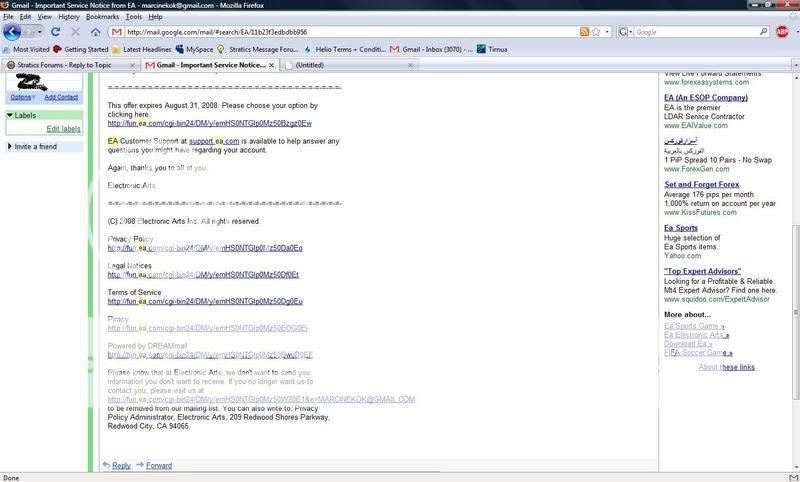Open Legal Notices link ending Df0Et
The image size is (800, 482).
click(203, 275)
